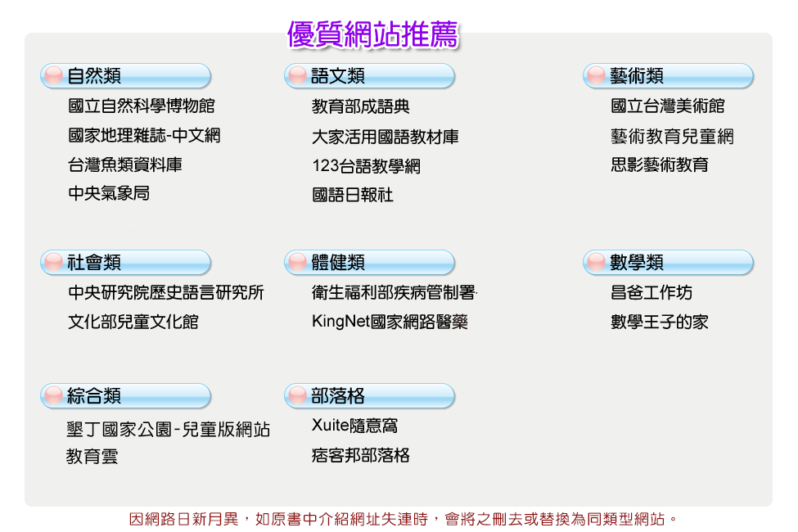Visit 國家地理雜誌-中文網
798x532 pixels.
tap(144, 135)
